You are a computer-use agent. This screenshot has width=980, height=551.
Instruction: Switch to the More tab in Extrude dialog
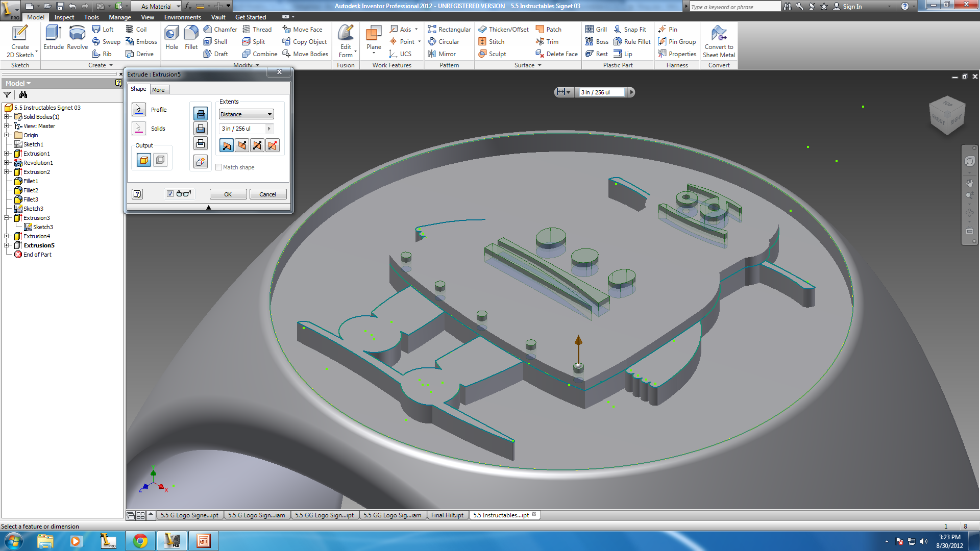pyautogui.click(x=158, y=90)
